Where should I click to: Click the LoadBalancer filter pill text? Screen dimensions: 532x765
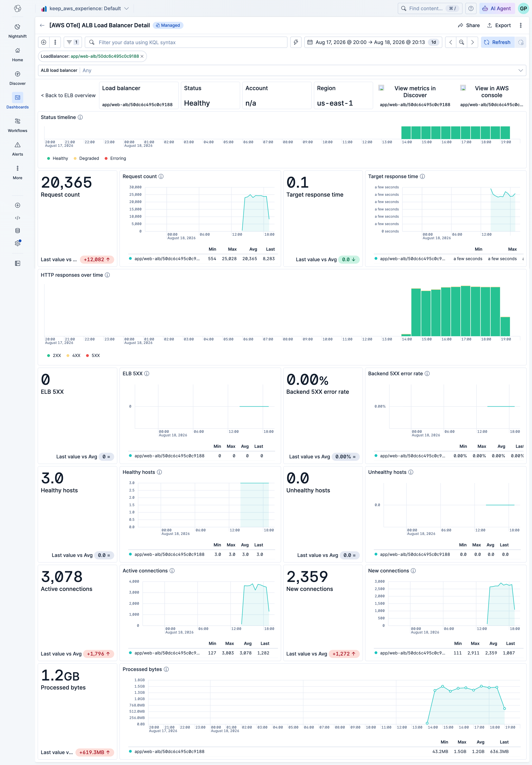(x=90, y=56)
